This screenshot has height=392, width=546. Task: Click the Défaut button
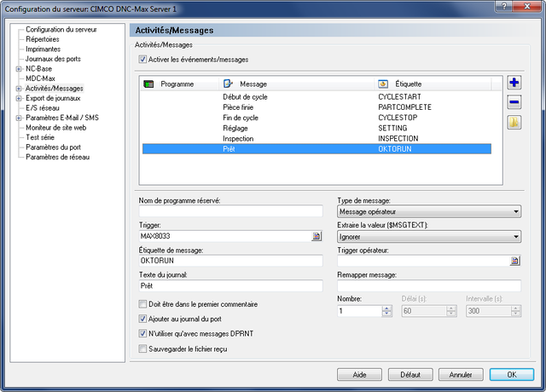[410, 375]
